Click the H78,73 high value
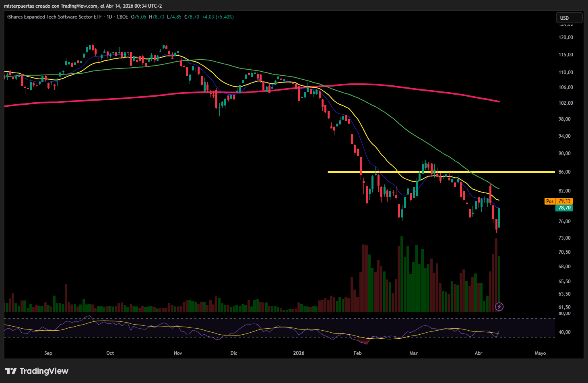 [157, 17]
